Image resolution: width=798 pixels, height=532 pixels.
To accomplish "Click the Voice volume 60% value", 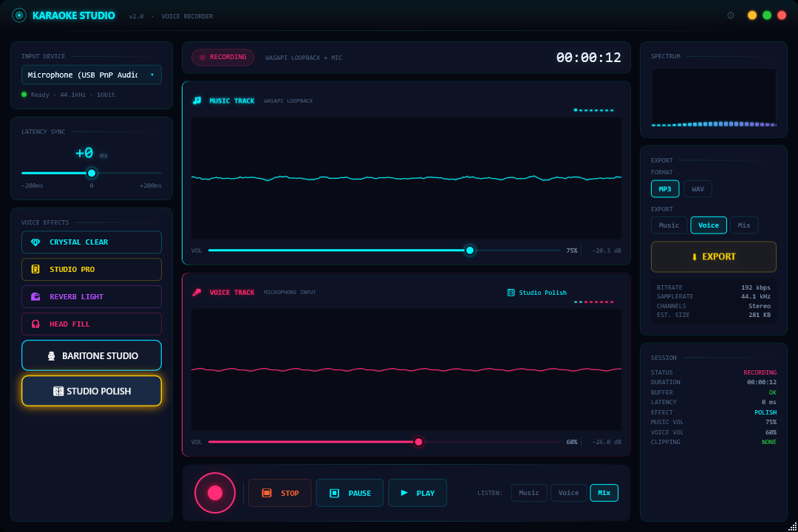I will [572, 442].
